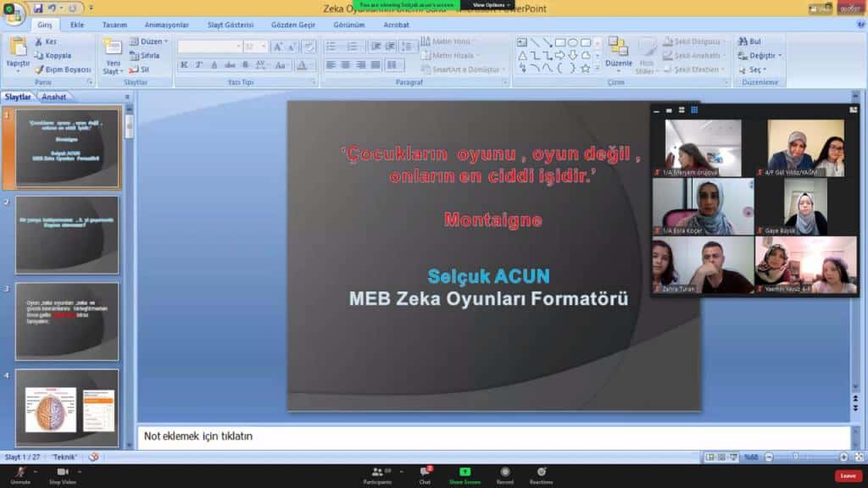Open the Tasarım ribbon tab
This screenshot has height=488, width=868.
pyautogui.click(x=114, y=25)
